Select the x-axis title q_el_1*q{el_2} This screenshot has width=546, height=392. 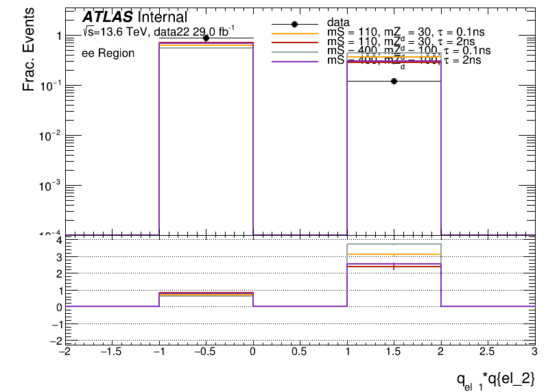coord(494,379)
